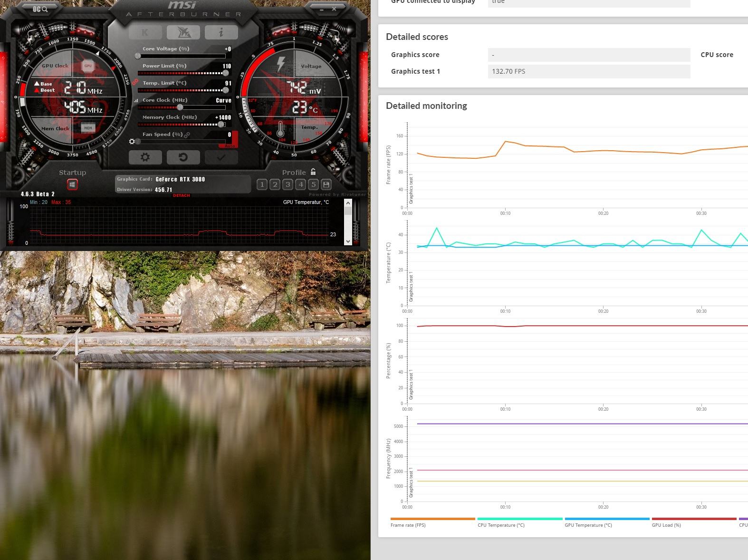Close the Afterburner window
The image size is (748, 560).
pos(334,9)
